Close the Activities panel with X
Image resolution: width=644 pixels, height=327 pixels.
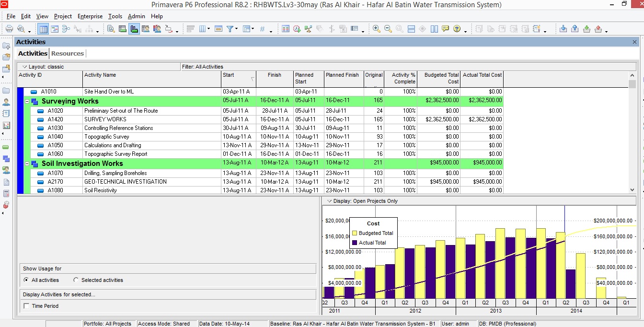click(635, 42)
